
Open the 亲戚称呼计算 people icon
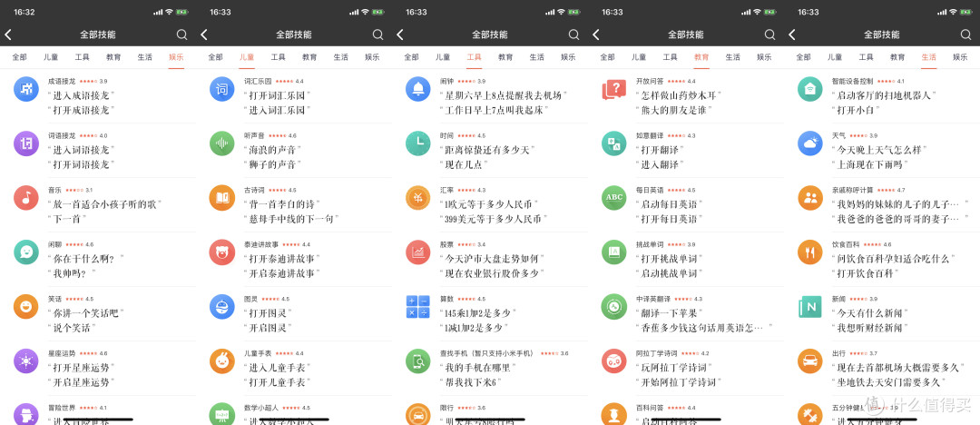pyautogui.click(x=810, y=197)
